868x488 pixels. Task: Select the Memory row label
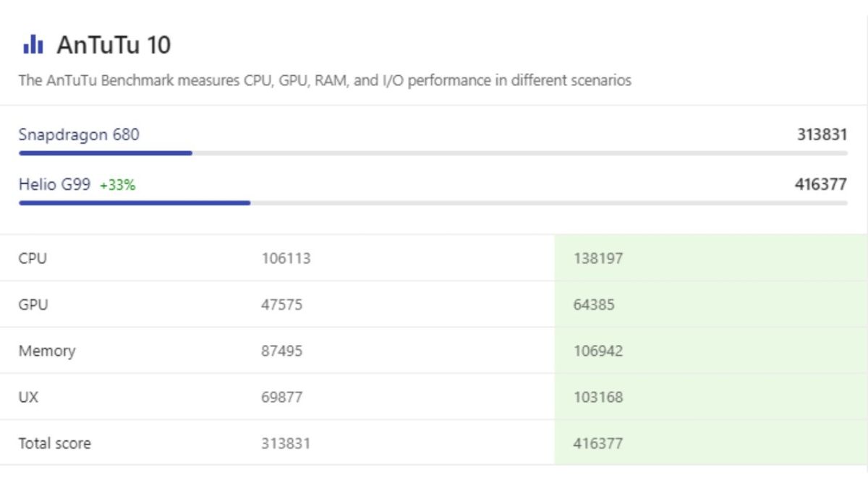pos(47,351)
